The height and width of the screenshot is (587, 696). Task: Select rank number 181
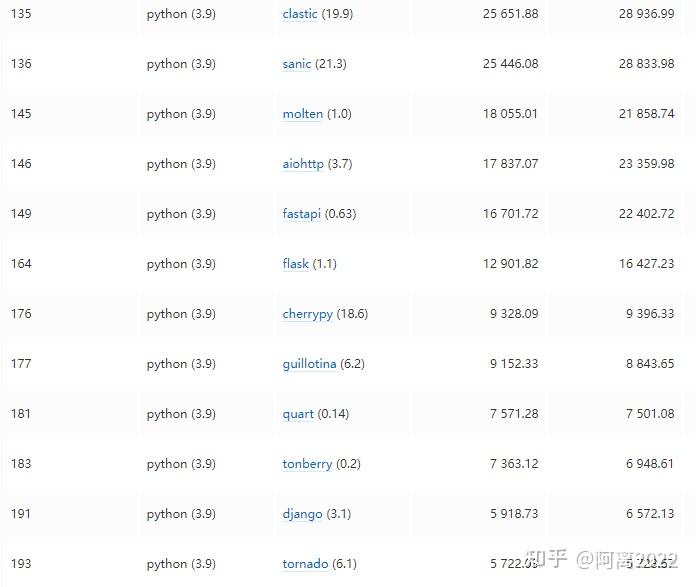coord(21,414)
